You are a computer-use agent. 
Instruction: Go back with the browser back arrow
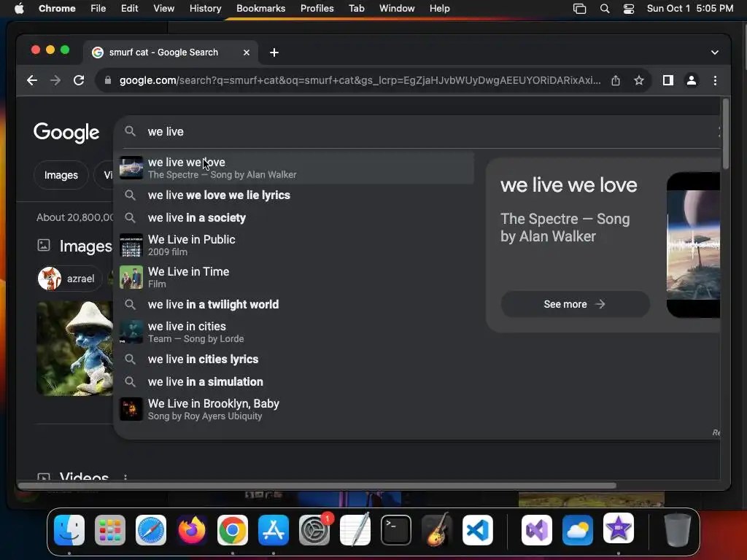click(32, 80)
